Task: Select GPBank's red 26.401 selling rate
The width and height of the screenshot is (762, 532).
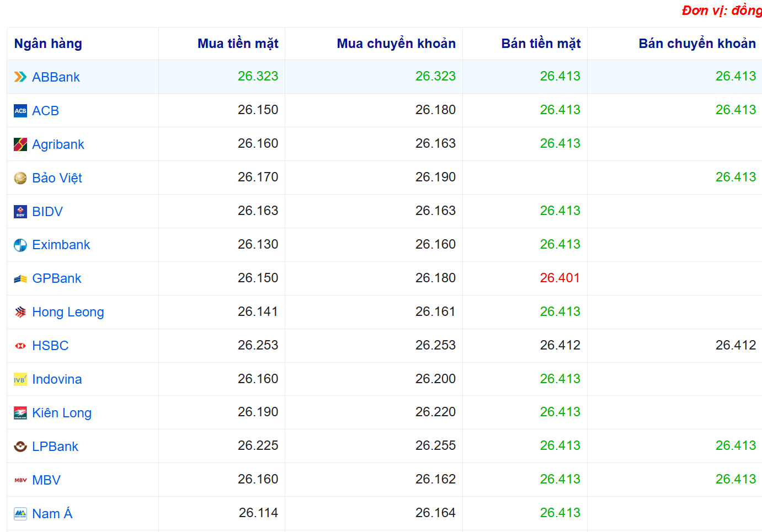Action: point(559,278)
